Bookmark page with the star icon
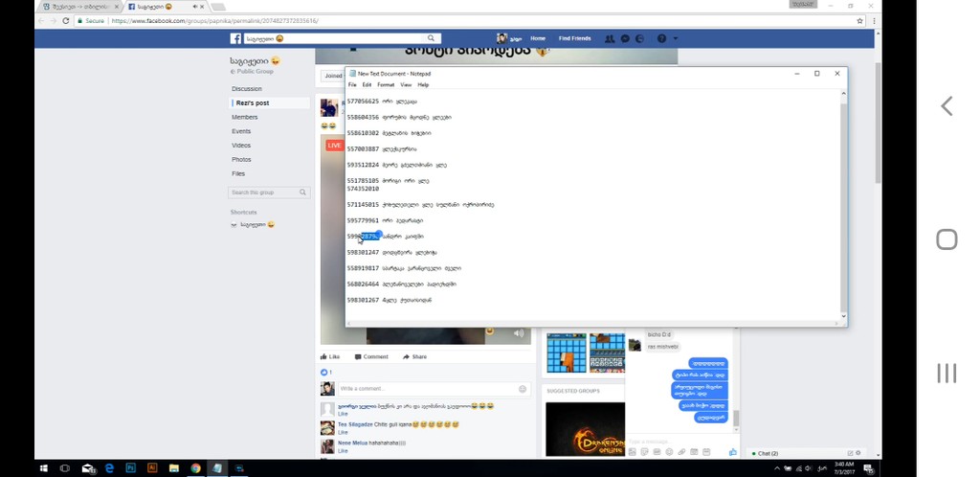Screen dimensions: 980x477 pos(860,21)
